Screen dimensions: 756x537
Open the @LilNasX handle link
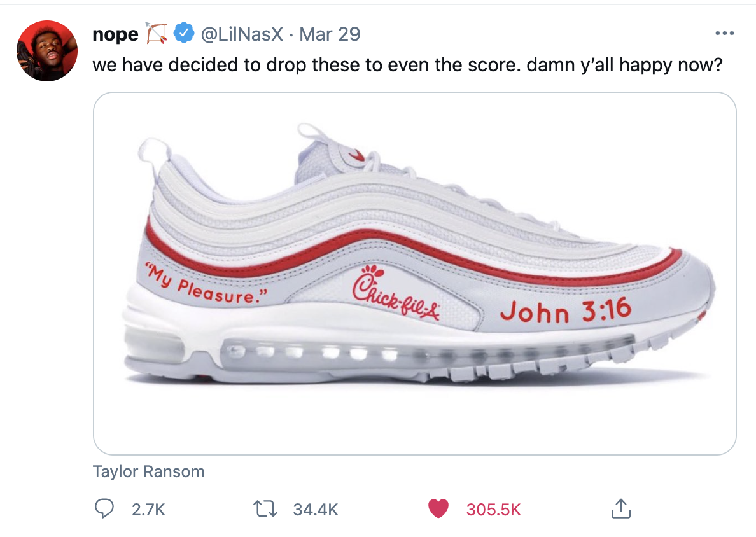pos(241,34)
